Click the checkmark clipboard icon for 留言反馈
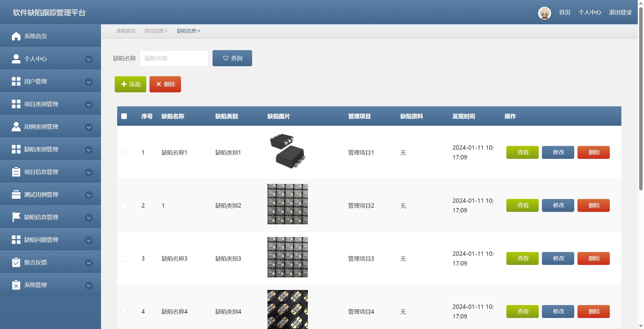This screenshot has width=644, height=329. 16,262
